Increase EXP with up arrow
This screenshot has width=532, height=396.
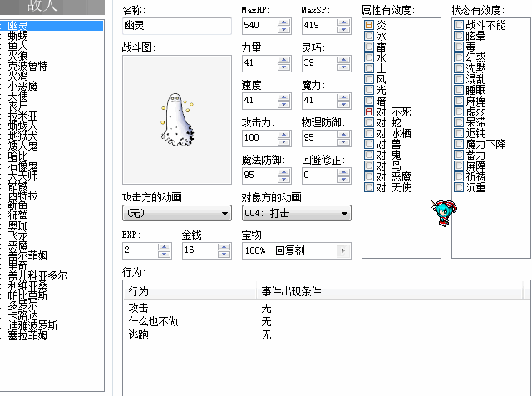click(x=165, y=247)
